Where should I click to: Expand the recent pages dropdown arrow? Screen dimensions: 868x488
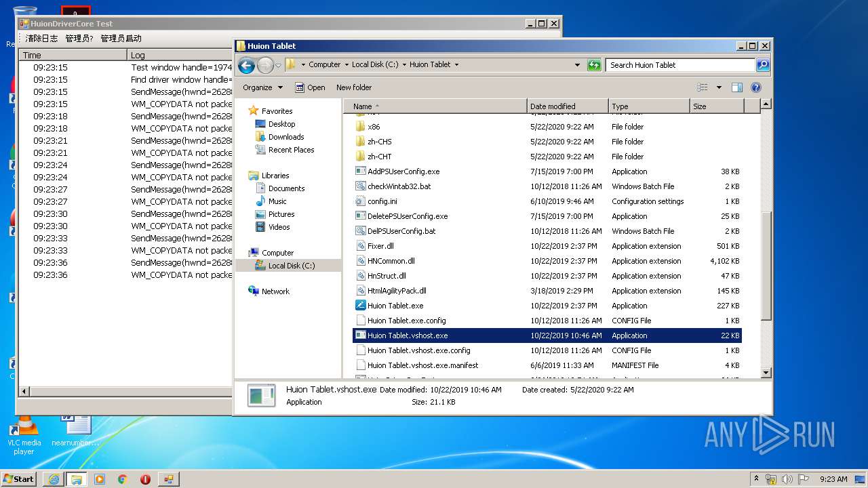[278, 66]
